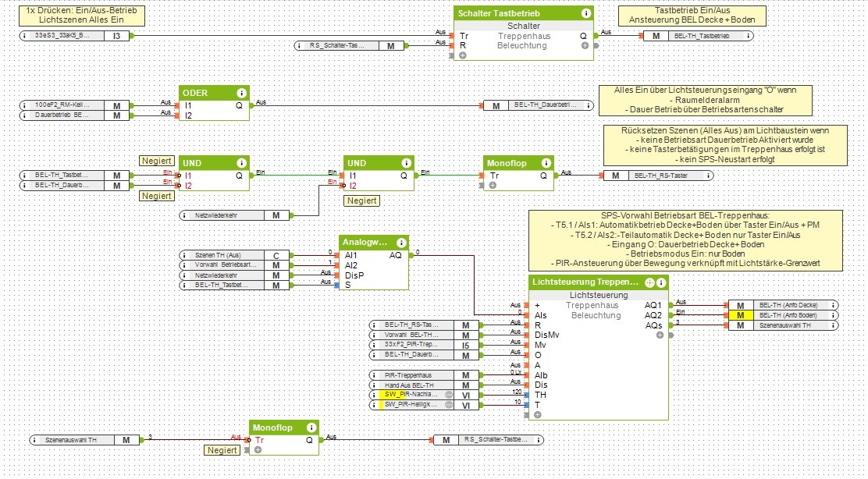Click info icon on the ODER block
Viewport: 868px width, 479px height.
[x=242, y=92]
